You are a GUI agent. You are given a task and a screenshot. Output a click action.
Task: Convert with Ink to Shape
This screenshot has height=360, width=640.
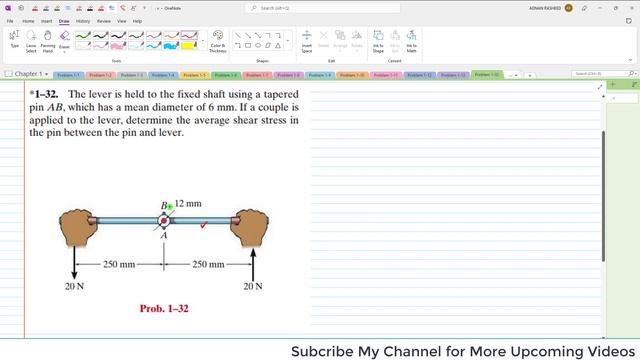[x=378, y=41]
